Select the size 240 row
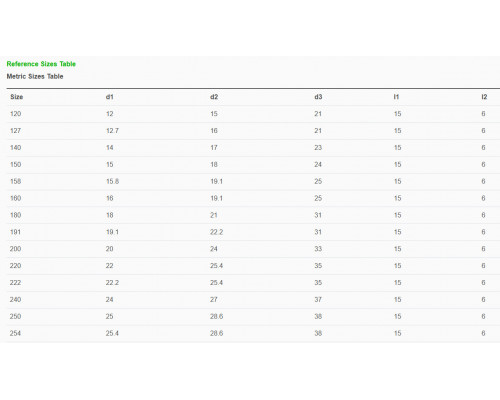 253,300
